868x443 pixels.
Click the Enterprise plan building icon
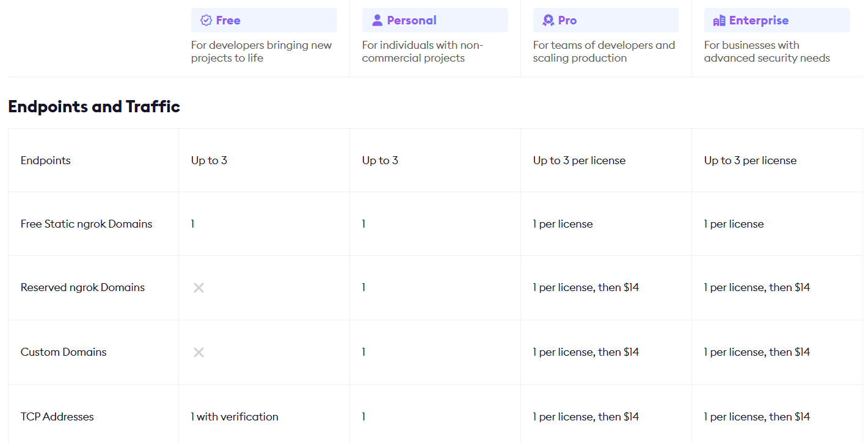pyautogui.click(x=719, y=20)
